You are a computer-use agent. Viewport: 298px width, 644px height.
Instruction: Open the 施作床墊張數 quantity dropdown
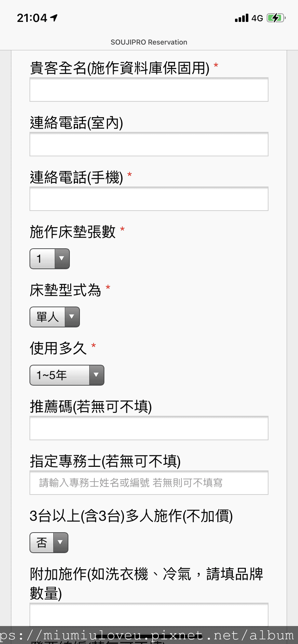coord(50,259)
